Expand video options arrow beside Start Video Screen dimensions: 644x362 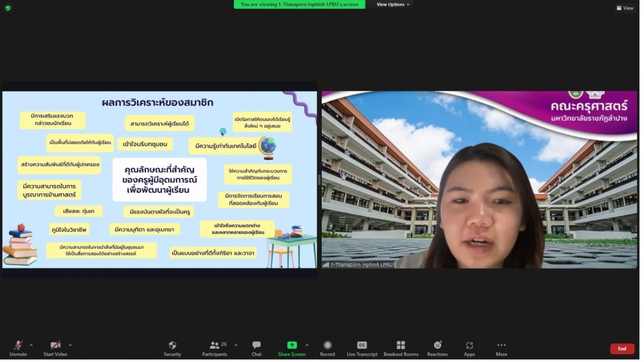(x=70, y=345)
